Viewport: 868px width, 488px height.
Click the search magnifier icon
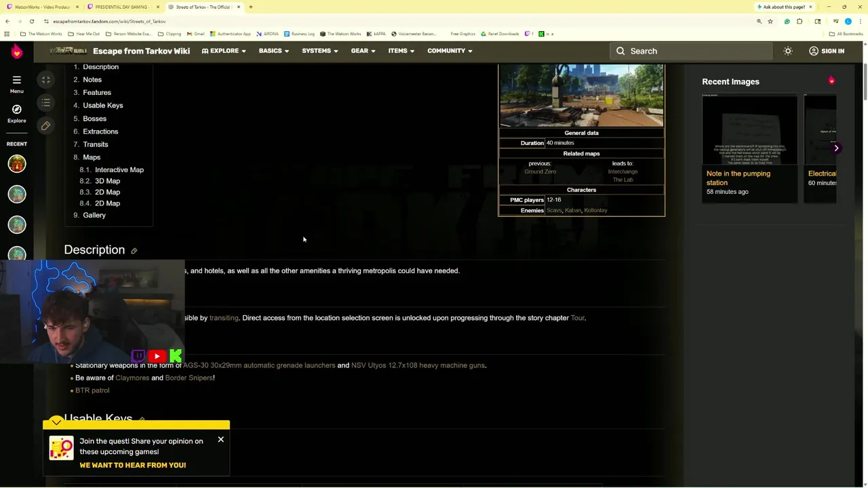[x=620, y=51]
